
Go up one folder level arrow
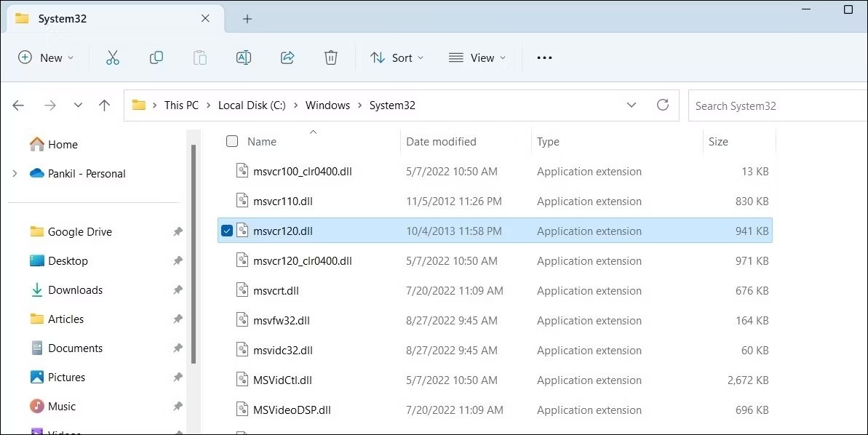pyautogui.click(x=104, y=105)
